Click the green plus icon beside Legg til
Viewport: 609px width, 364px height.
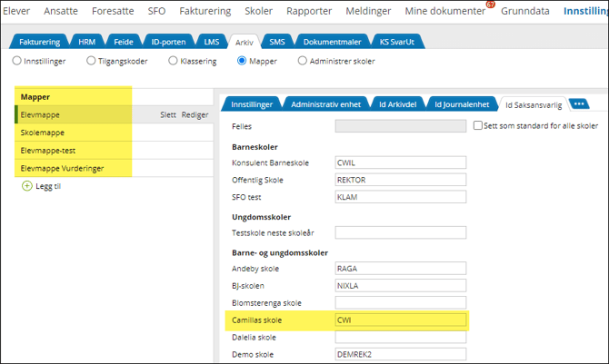click(26, 185)
